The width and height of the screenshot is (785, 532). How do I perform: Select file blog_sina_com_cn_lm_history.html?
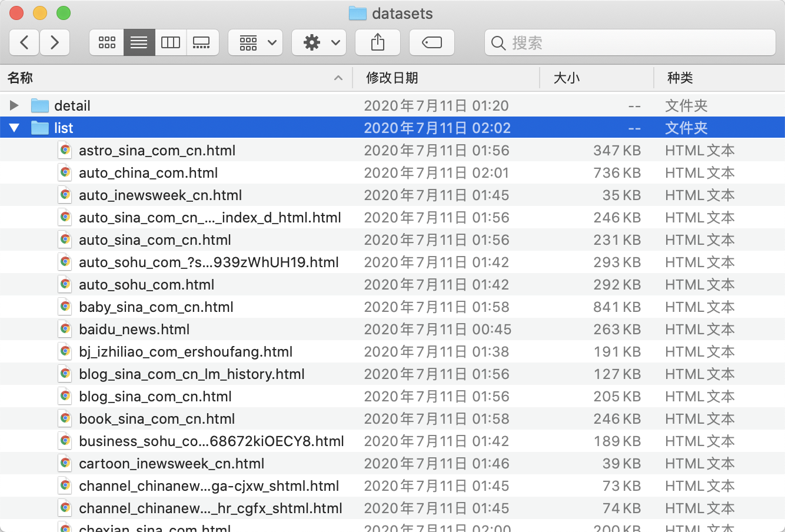[x=192, y=374]
